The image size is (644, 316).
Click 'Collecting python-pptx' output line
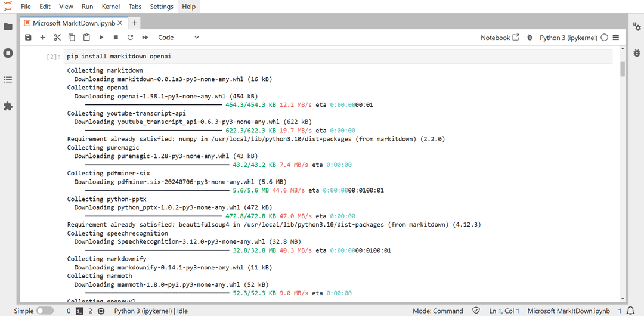pos(106,199)
